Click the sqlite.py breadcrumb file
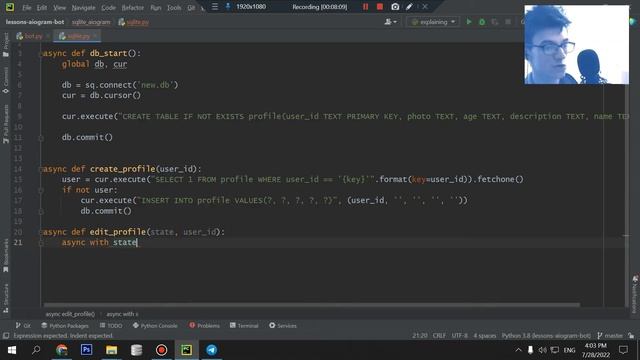The image size is (640, 360). (134, 22)
